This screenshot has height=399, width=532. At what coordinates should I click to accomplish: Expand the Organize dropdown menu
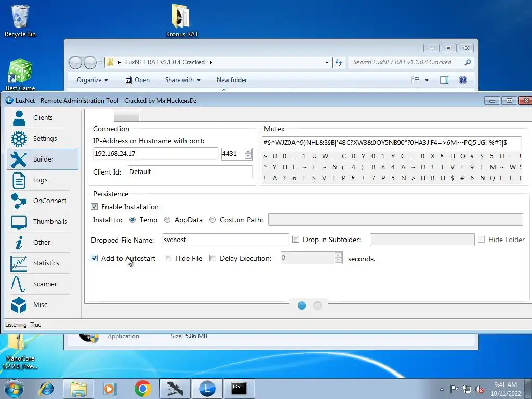pyautogui.click(x=92, y=80)
